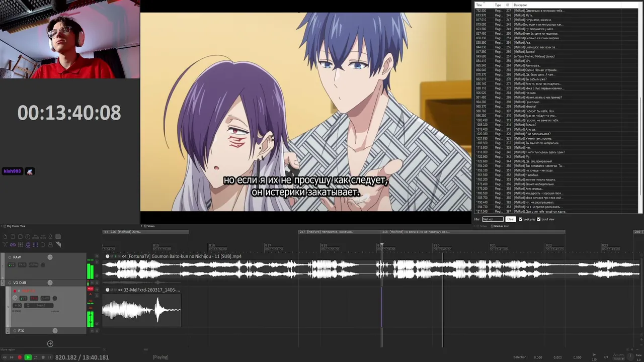The height and width of the screenshot is (362, 644).
Task: Disarm red record button on track 3
Action: point(15,291)
